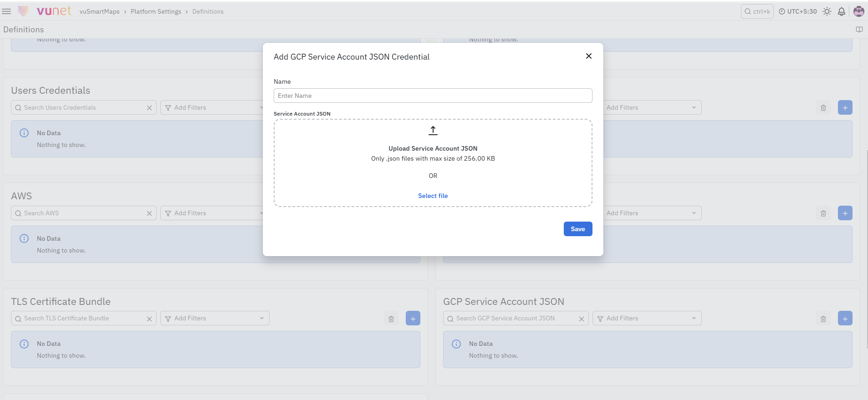Open the user avatar profile menu
Image resolution: width=868 pixels, height=400 pixels.
tap(859, 11)
